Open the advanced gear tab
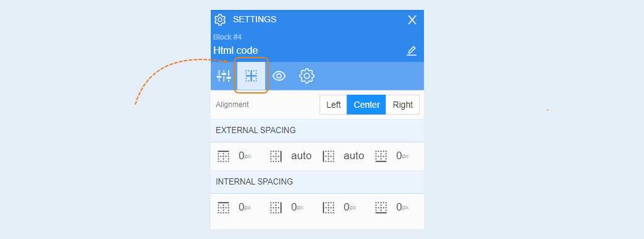 tap(307, 76)
